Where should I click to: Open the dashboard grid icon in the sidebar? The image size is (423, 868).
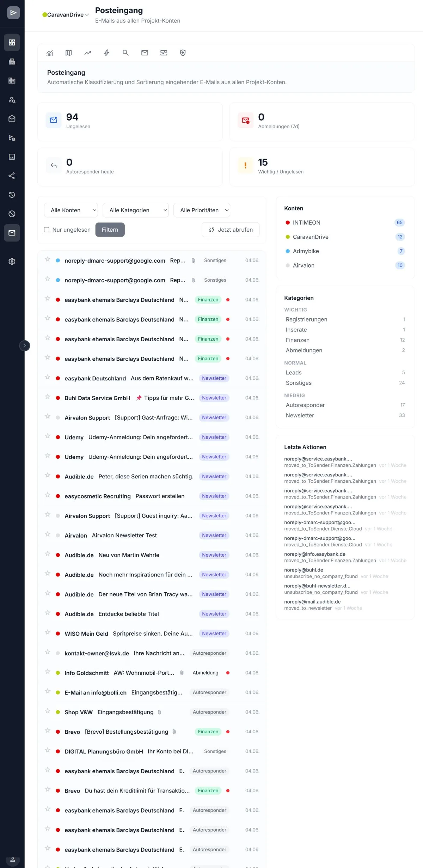click(12, 42)
